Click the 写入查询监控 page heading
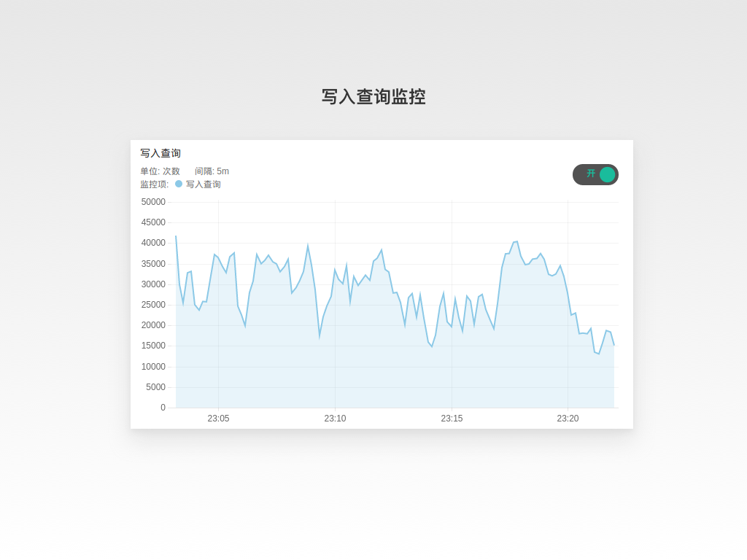Screen dimensions: 747x560 [373, 97]
